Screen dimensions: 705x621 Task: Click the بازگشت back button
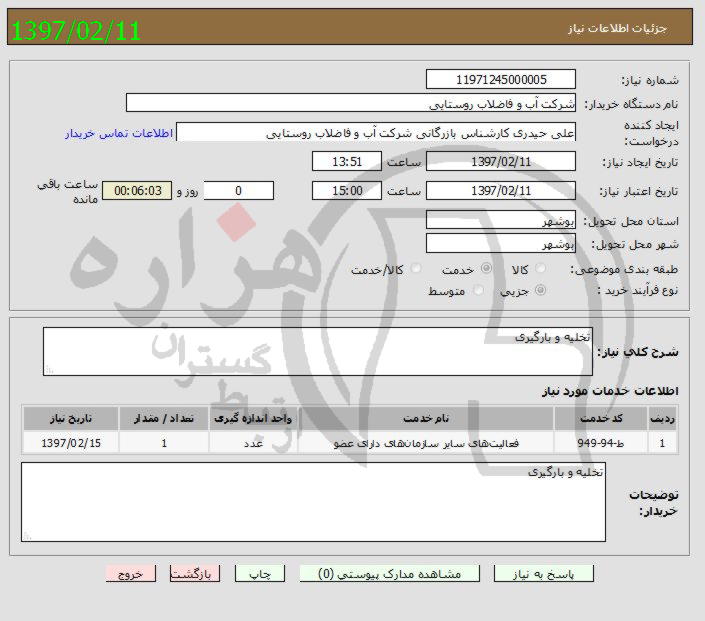(x=195, y=574)
